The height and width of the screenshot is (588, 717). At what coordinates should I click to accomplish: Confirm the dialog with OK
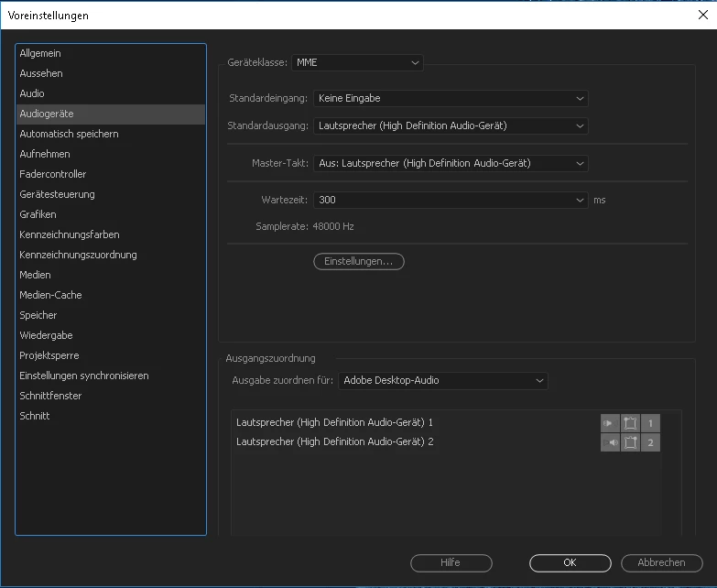pos(570,563)
